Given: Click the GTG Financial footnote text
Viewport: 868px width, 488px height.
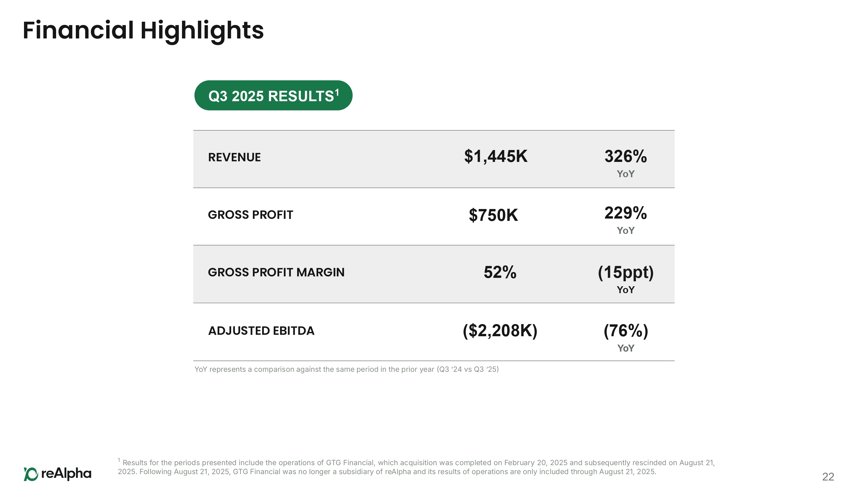Looking at the screenshot, I should pos(416,467).
